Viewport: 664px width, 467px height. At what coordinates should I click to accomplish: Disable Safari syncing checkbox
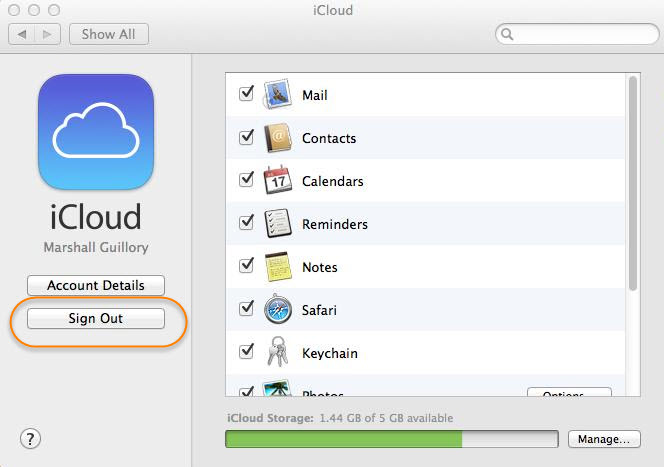tap(246, 308)
